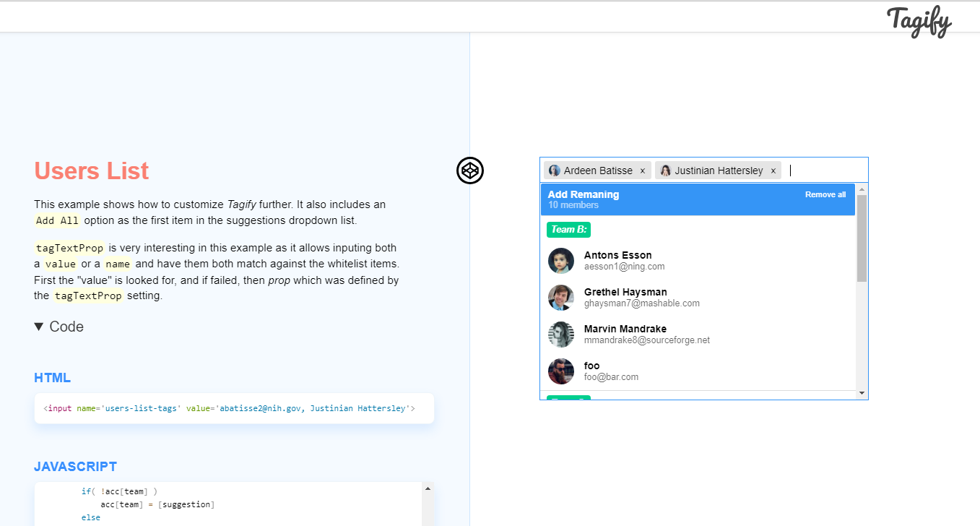Click Grethel Haysman avatar image

coord(561,298)
